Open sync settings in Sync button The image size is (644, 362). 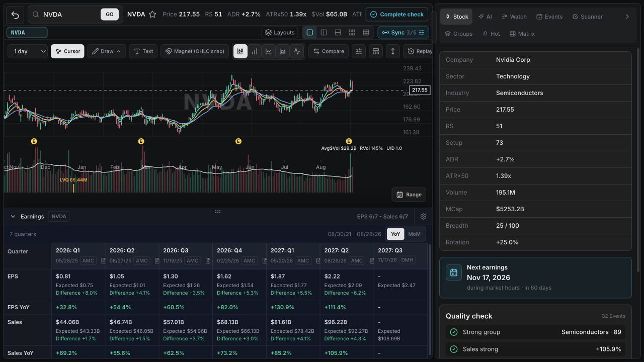[x=422, y=32]
